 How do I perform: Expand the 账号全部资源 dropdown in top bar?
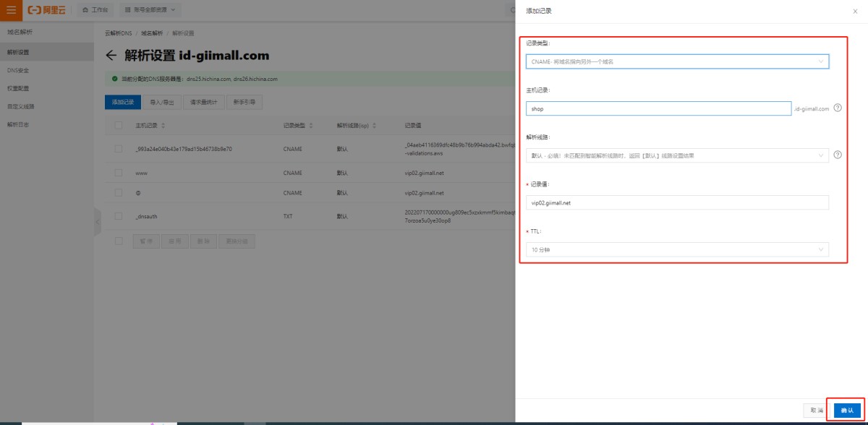pos(149,10)
